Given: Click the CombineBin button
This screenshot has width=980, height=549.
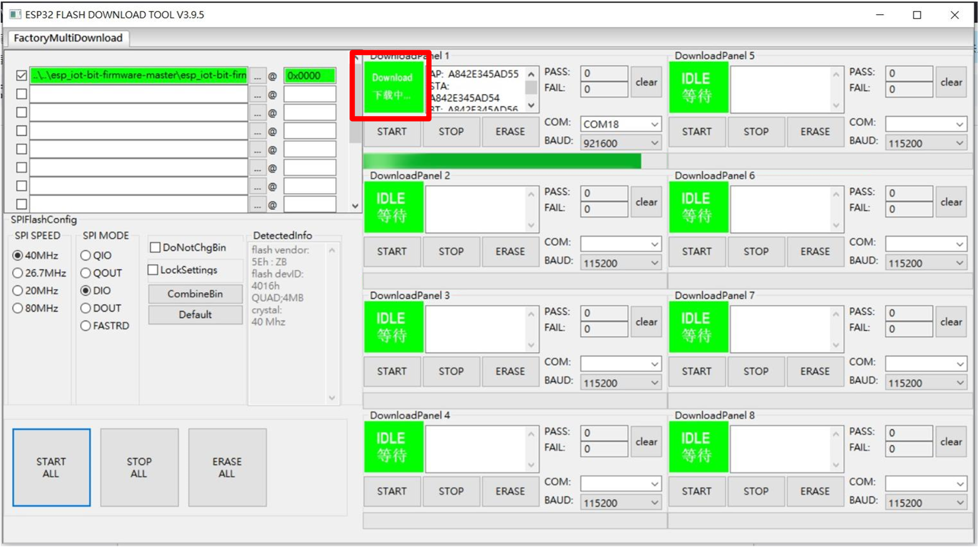Looking at the screenshot, I should [195, 294].
